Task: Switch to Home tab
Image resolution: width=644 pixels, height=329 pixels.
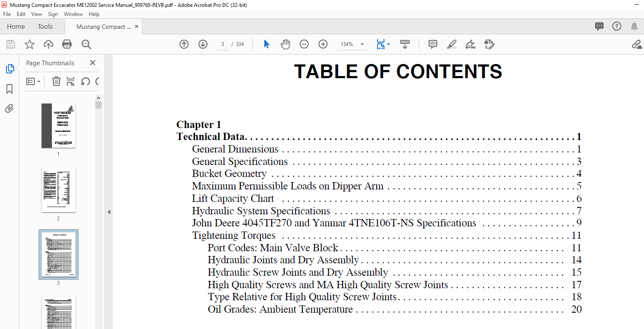Action: (16, 27)
